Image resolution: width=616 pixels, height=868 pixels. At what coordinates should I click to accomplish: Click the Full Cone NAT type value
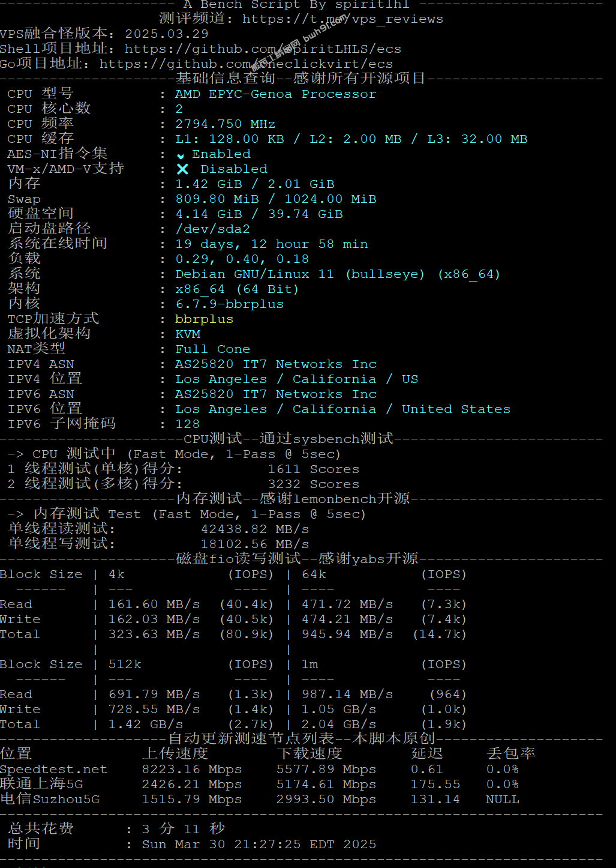213,349
